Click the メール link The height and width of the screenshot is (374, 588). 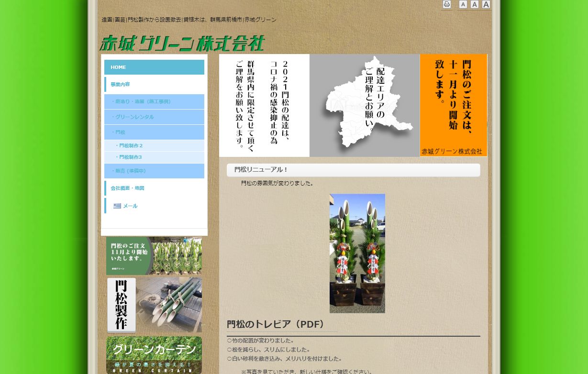tap(130, 206)
